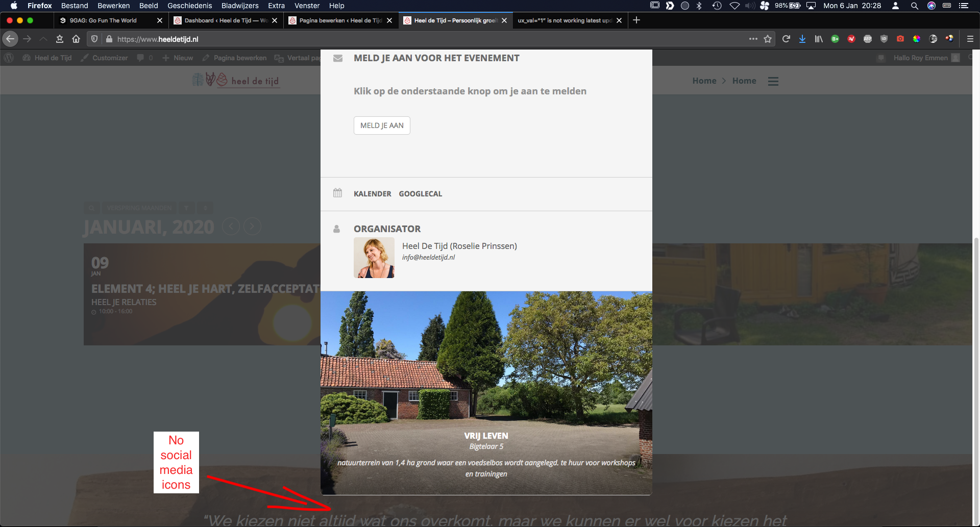
Task: Open the Firefox hamburger menu
Action: pos(970,39)
